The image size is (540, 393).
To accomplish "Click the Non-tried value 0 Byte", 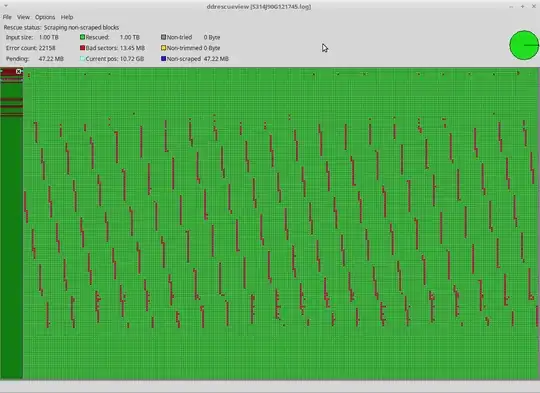I will [x=212, y=37].
